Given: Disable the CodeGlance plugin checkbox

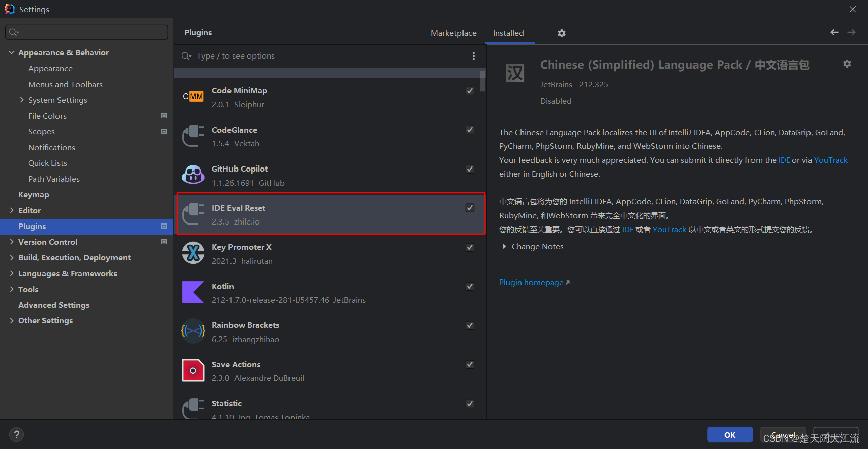Looking at the screenshot, I should coord(470,130).
